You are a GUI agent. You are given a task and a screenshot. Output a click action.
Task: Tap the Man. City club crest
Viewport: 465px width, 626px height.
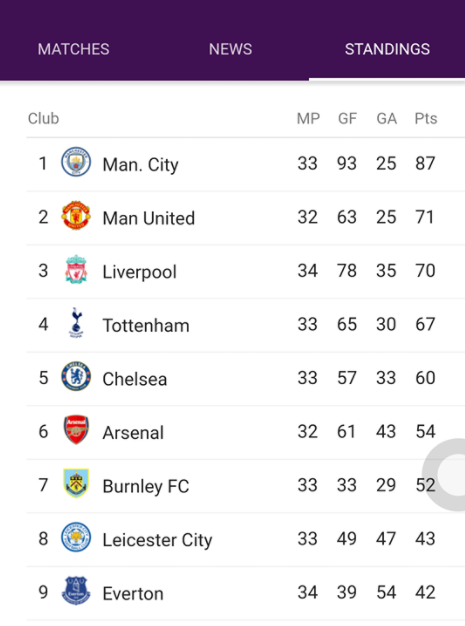click(x=76, y=162)
